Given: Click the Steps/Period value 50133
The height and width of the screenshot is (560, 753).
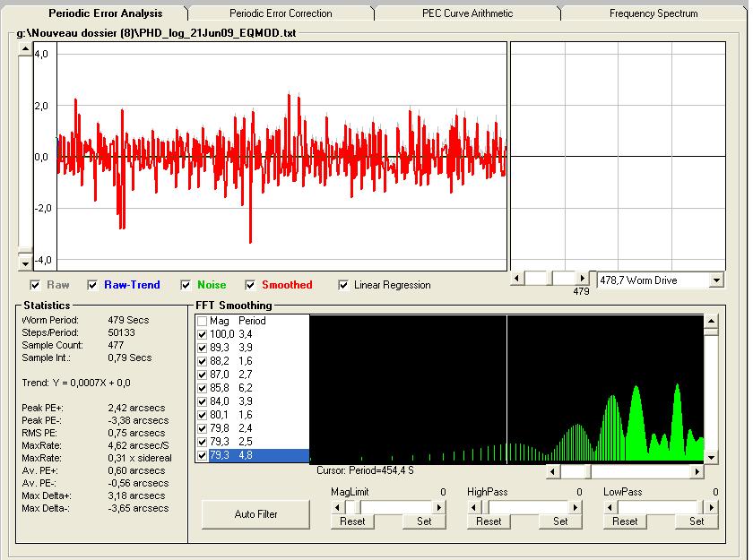Looking at the screenshot, I should pyautogui.click(x=121, y=332).
